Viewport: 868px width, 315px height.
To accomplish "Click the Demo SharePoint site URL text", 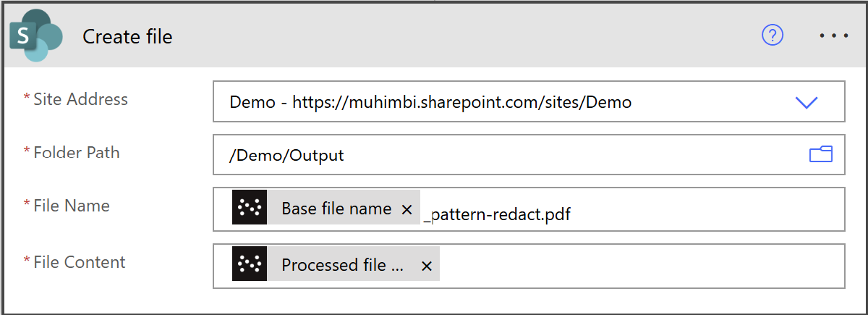I will [430, 102].
